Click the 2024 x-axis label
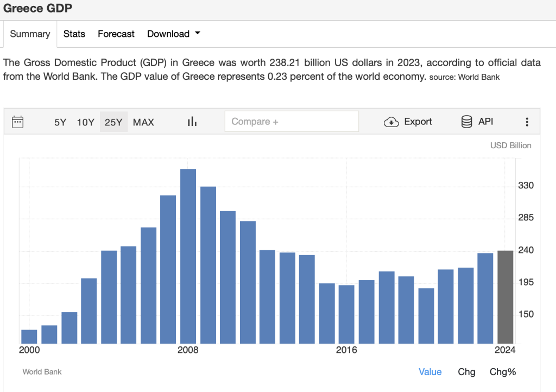 [505, 350]
